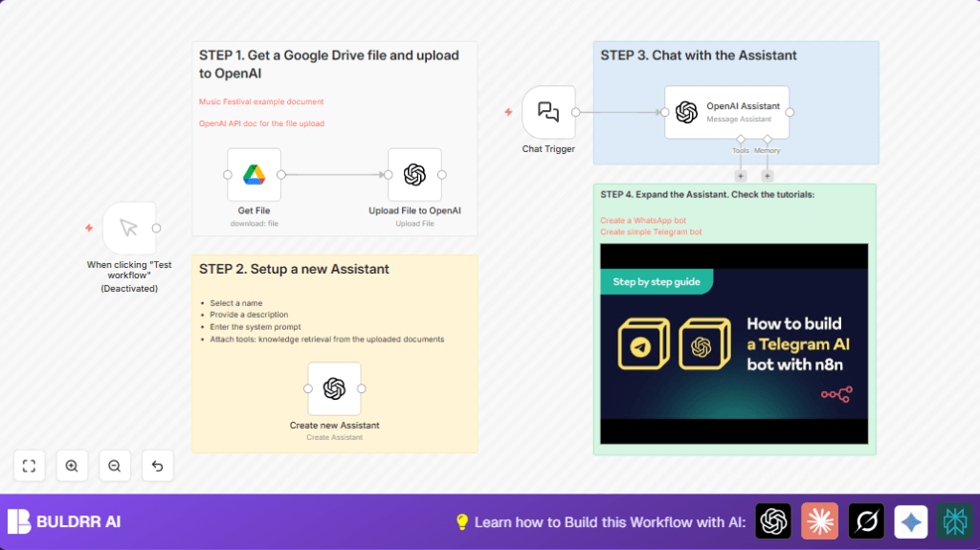The width and height of the screenshot is (980, 550).
Task: Click the output connector of OpenAI Assistant node
Action: coord(790,113)
